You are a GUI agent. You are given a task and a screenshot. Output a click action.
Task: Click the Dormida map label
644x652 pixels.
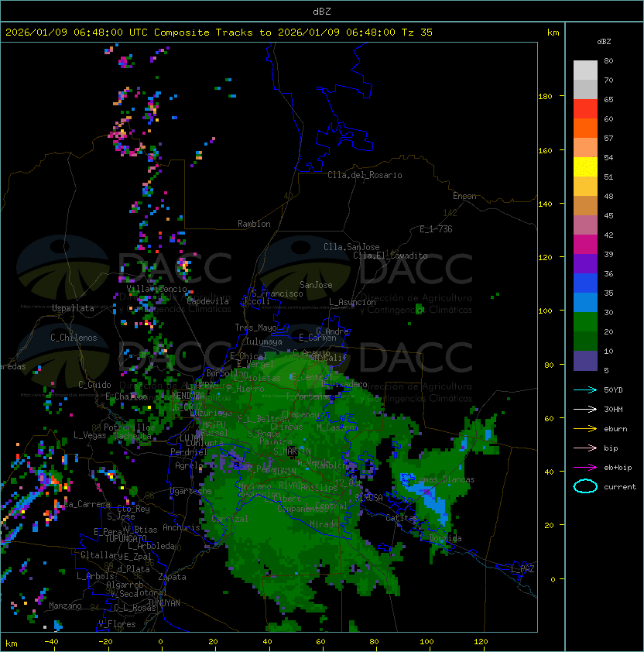(x=445, y=538)
